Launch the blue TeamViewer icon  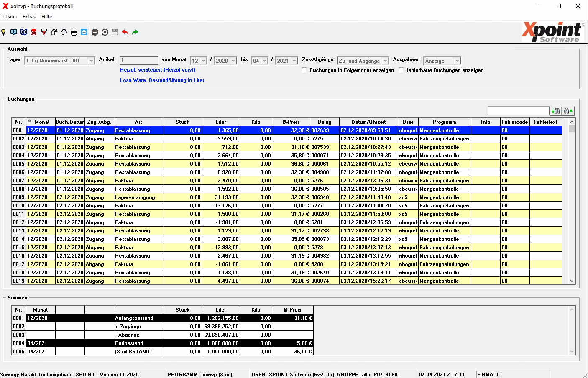pyautogui.click(x=84, y=32)
